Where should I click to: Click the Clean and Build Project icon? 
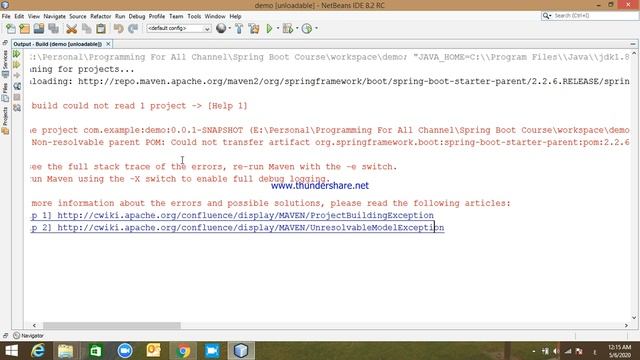[254, 29]
